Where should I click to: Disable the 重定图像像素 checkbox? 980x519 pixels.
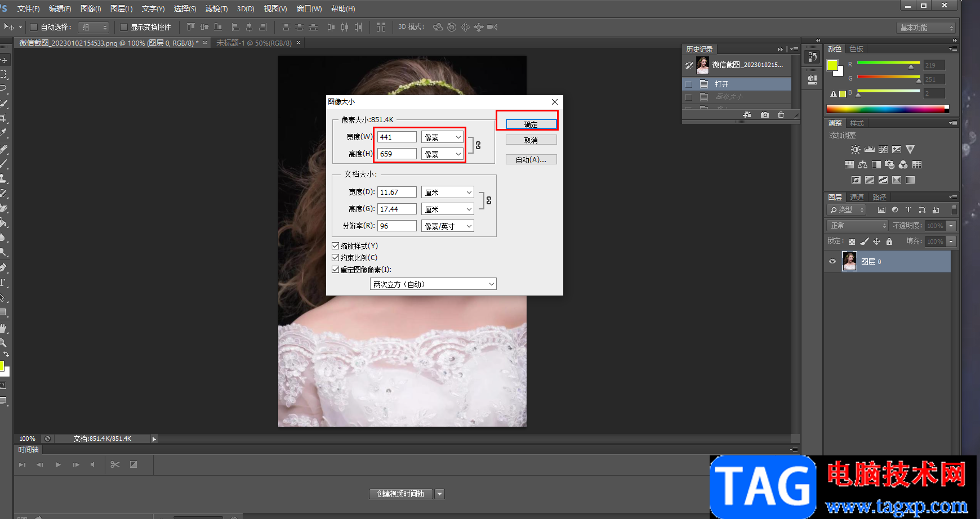pos(336,270)
